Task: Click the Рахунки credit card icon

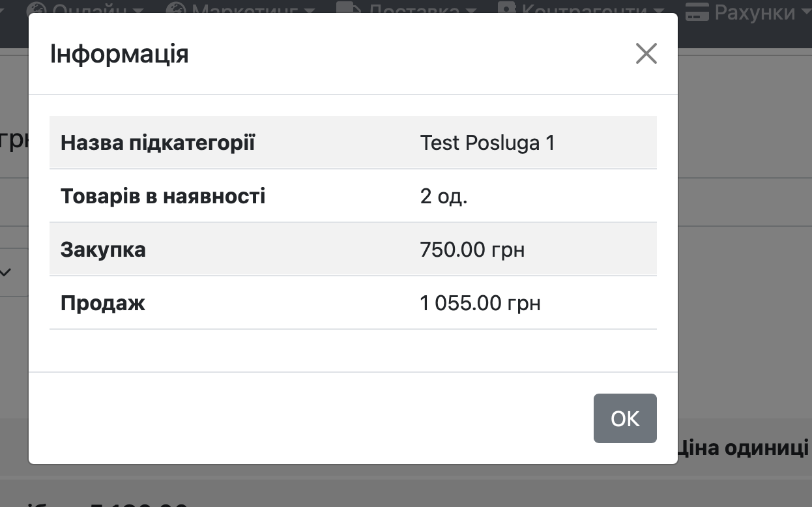Action: tap(697, 11)
